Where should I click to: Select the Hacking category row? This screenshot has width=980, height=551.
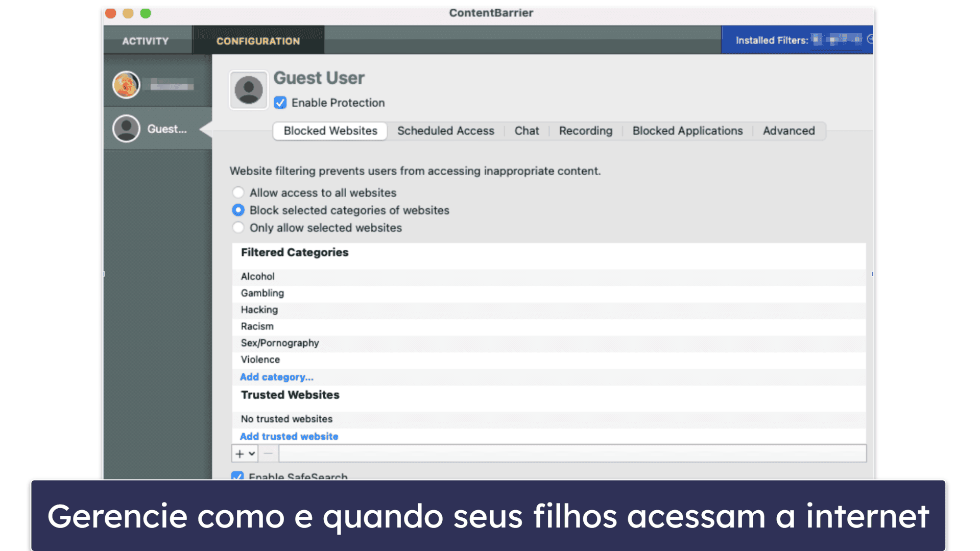[549, 309]
